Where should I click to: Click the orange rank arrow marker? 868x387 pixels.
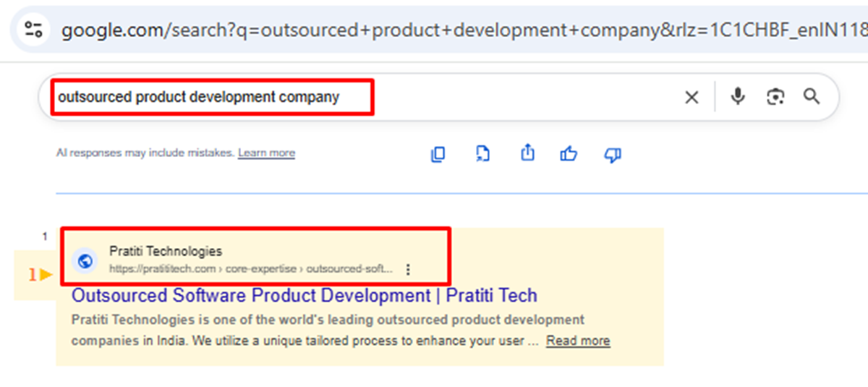45,275
